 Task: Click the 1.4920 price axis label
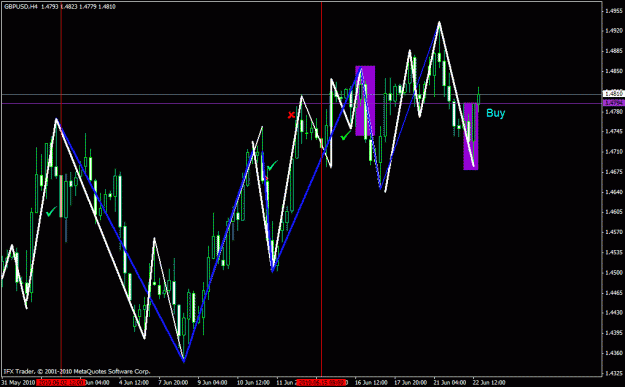614,31
